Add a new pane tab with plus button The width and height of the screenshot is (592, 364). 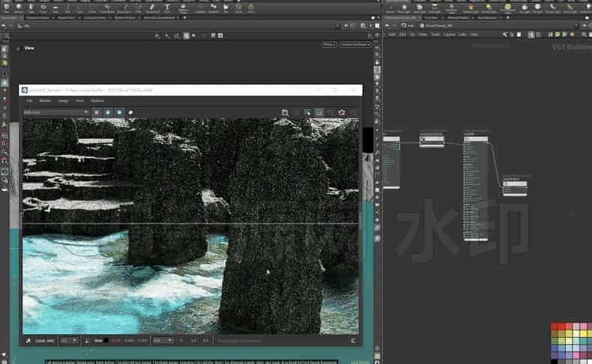pyautogui.click(x=508, y=18)
